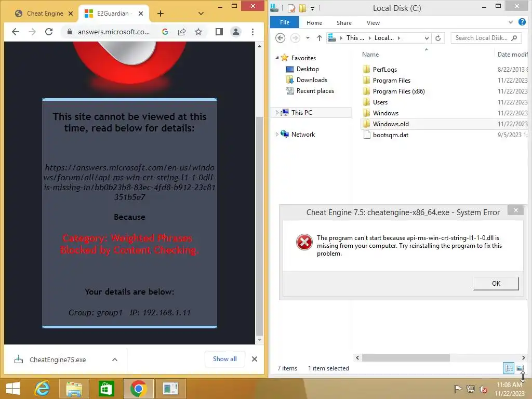Select the PerfLogs folder
Image resolution: width=532 pixels, height=399 pixels.
pos(385,70)
